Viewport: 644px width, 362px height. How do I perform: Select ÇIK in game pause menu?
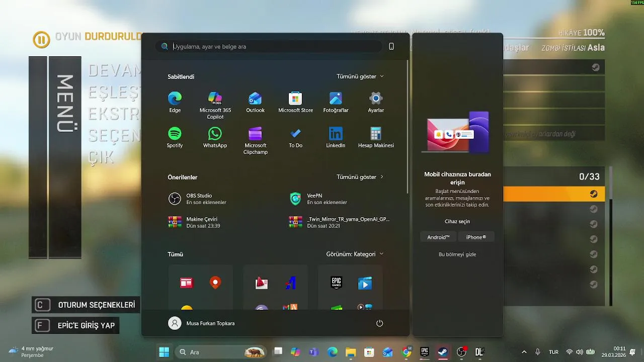tap(101, 157)
